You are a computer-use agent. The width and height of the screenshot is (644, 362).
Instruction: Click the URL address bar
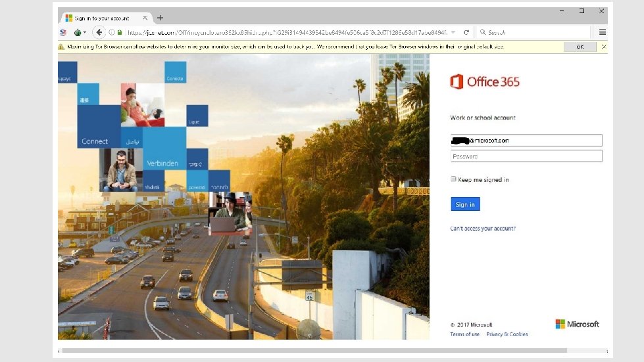pyautogui.click(x=287, y=32)
